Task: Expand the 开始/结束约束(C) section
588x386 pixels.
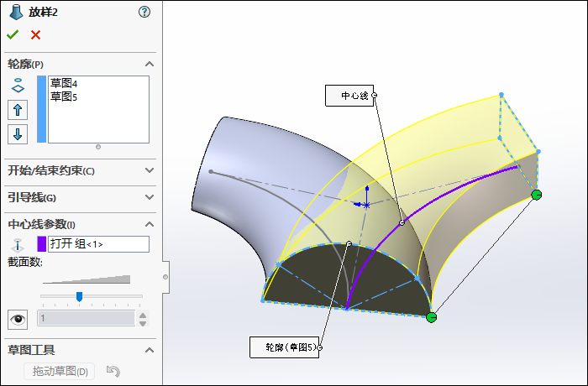Action: coord(150,170)
